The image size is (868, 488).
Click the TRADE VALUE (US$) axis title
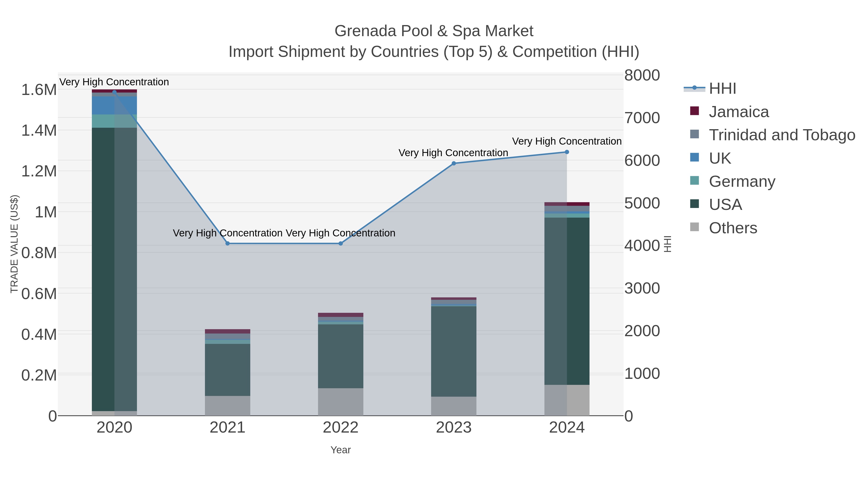pyautogui.click(x=14, y=244)
